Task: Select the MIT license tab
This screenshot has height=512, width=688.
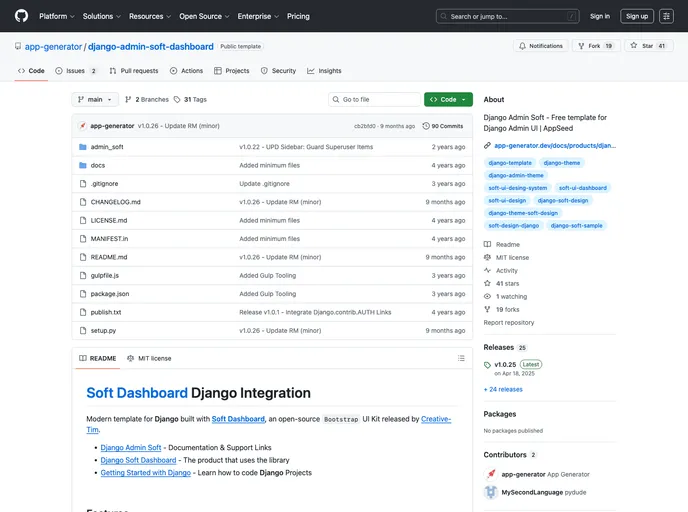Action: [149, 358]
